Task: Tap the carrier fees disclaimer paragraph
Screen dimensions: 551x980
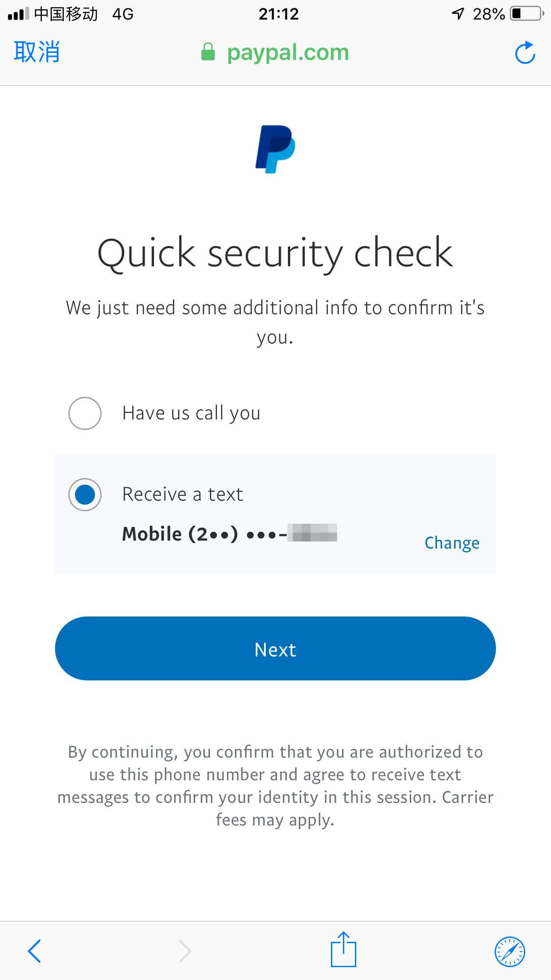Action: pyautogui.click(x=275, y=786)
